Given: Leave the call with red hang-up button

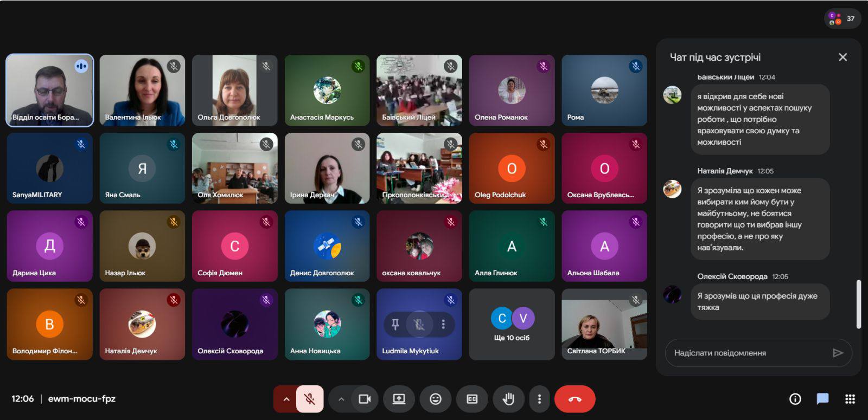Looking at the screenshot, I should pos(575,399).
